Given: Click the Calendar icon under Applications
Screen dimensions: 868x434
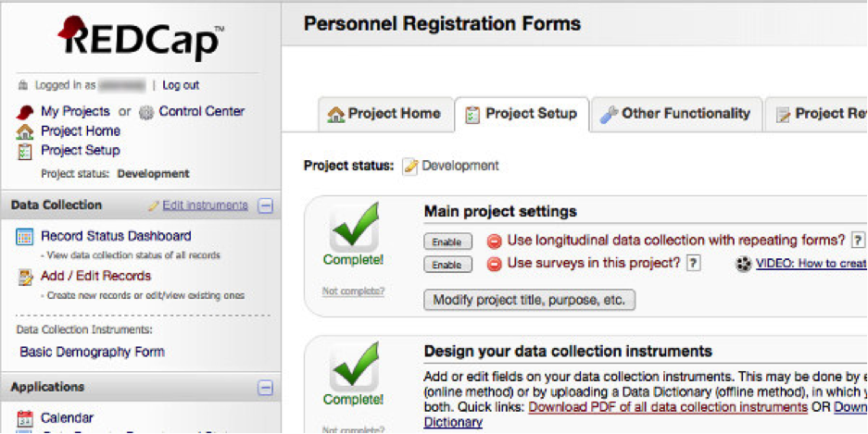Looking at the screenshot, I should (x=25, y=418).
